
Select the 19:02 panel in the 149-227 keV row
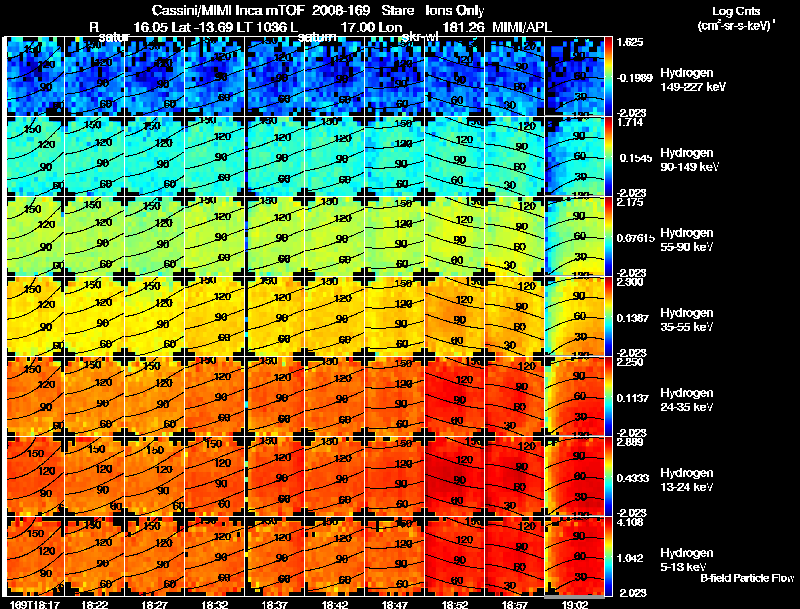click(574, 76)
